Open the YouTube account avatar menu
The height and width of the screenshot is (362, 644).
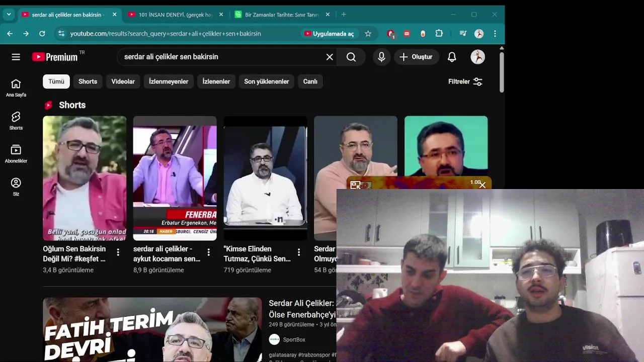pos(477,57)
